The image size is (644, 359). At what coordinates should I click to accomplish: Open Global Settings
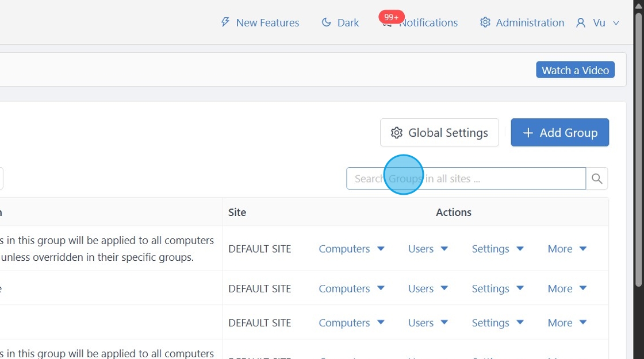tap(439, 133)
